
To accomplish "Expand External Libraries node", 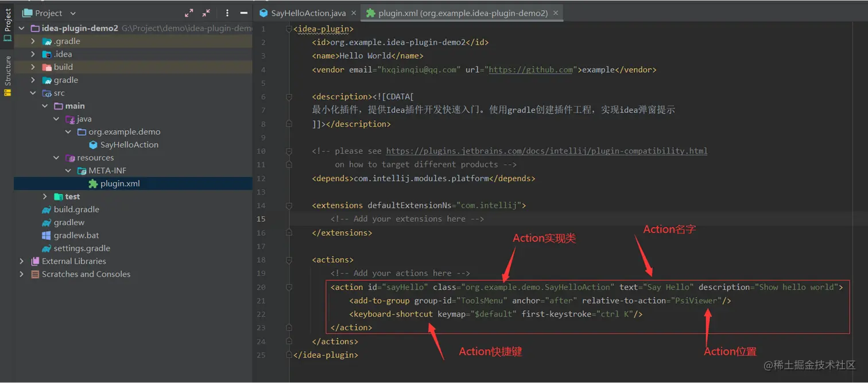I will (22, 261).
